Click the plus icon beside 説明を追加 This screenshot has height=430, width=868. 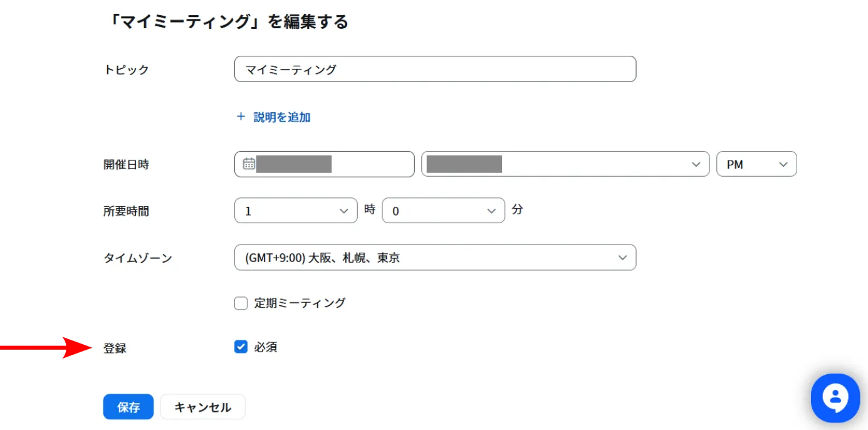(241, 117)
